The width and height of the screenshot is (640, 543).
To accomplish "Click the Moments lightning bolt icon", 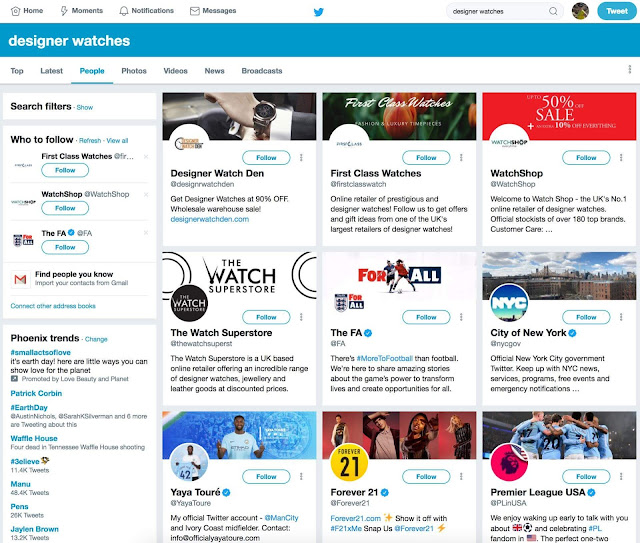I will (64, 11).
